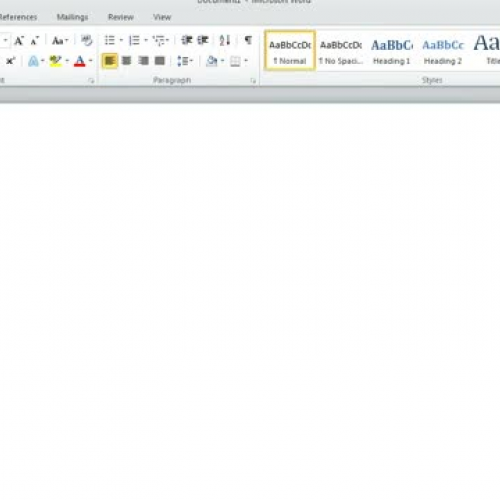Open the Borders dropdown arrow
Screen dimensions: 500x500
click(246, 61)
